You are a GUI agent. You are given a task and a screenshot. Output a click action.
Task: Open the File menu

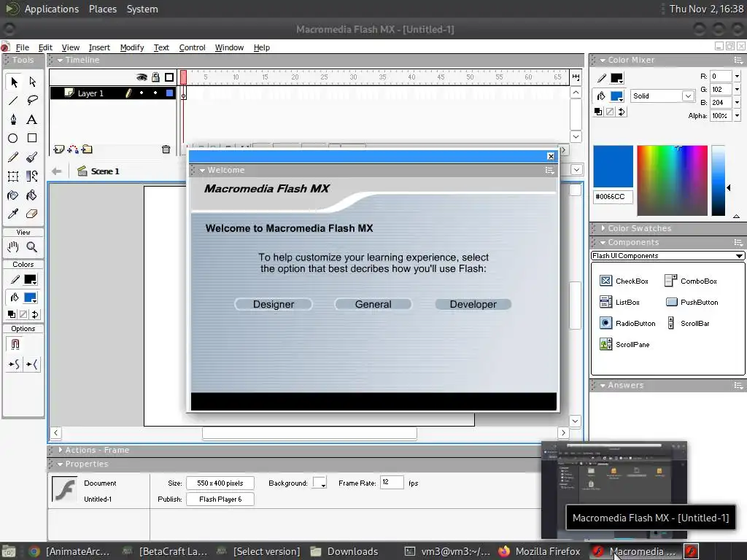pos(23,47)
